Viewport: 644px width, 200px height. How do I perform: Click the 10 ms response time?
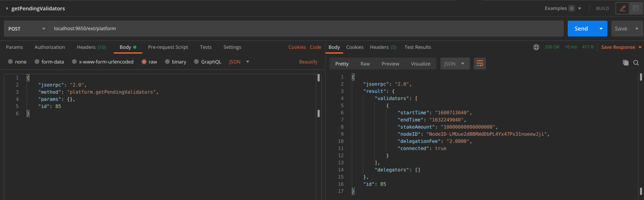tap(571, 47)
